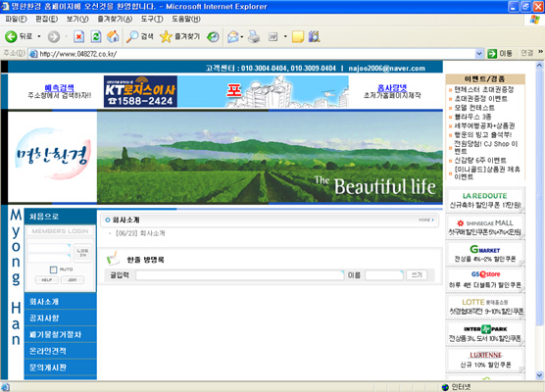The height and width of the screenshot is (392, 545).
Task: Click the Internet zone globe in status bar
Action: pyautogui.click(x=445, y=387)
